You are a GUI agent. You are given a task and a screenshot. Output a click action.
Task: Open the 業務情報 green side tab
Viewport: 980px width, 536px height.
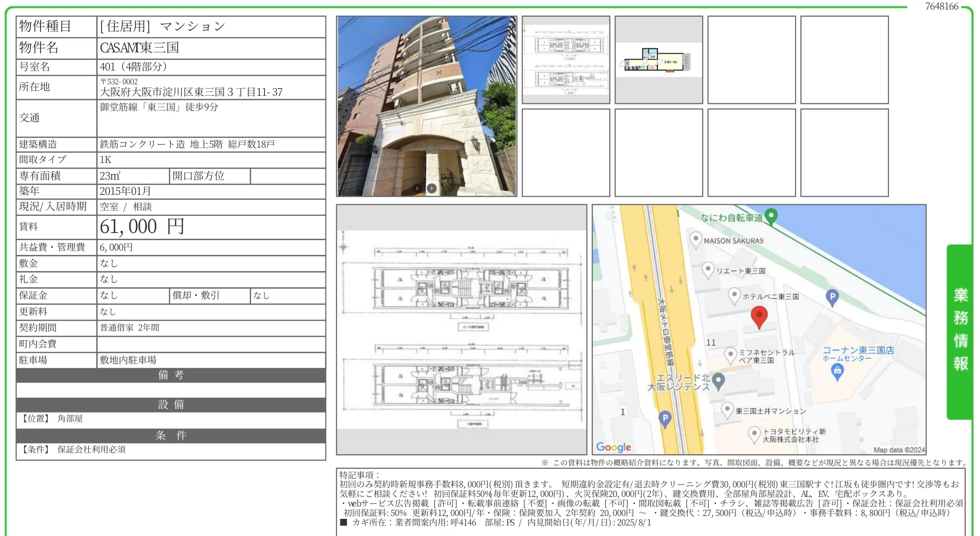click(x=960, y=332)
